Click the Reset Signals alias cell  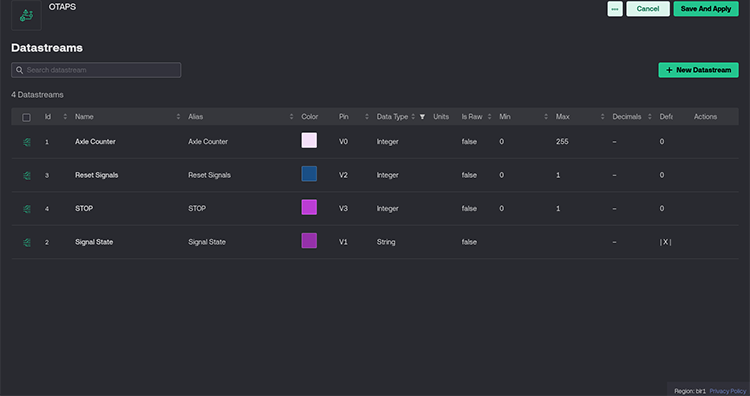point(210,175)
